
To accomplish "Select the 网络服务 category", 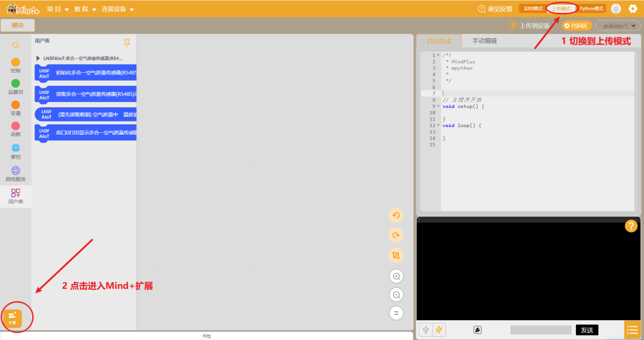I will pos(16,174).
